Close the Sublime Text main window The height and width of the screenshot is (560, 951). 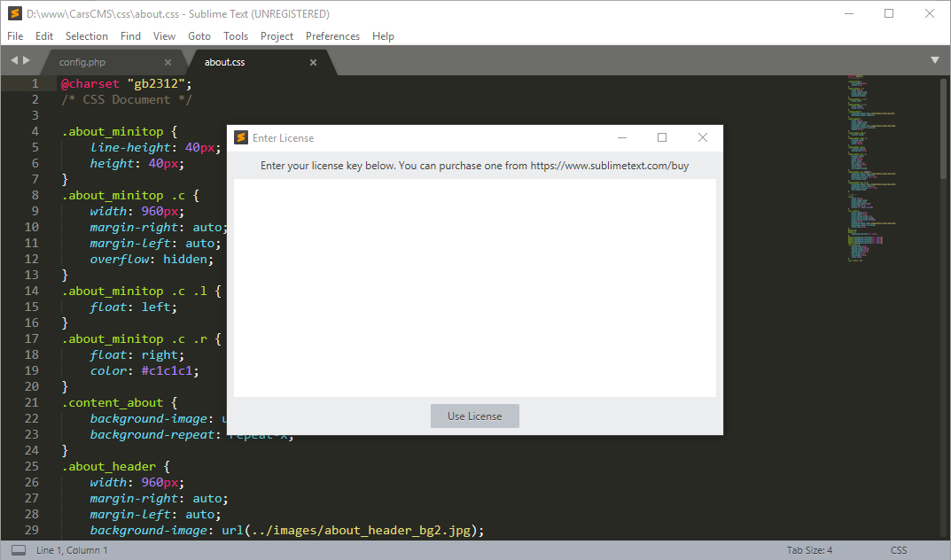pyautogui.click(x=929, y=13)
